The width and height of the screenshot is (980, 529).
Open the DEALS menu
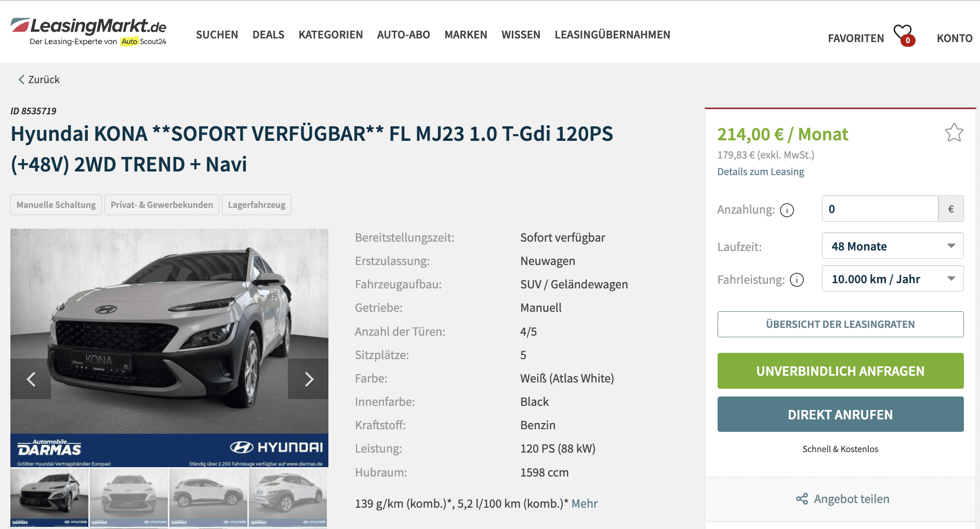click(268, 35)
